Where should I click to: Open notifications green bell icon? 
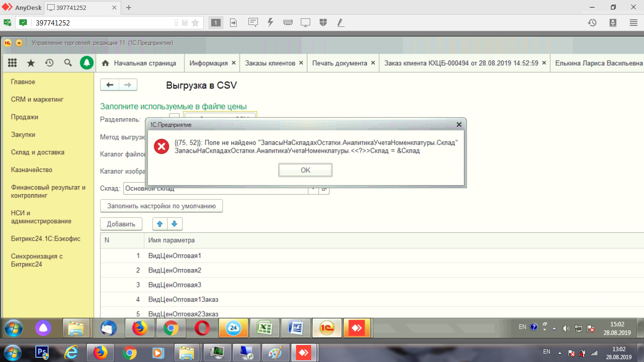click(86, 63)
